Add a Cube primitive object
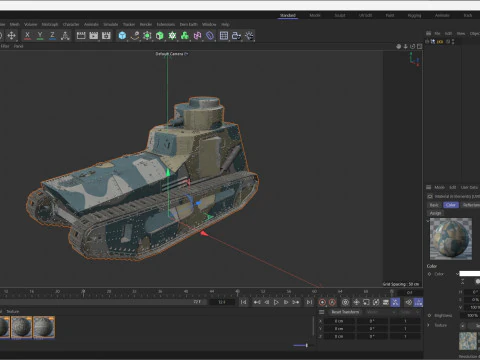 122,35
